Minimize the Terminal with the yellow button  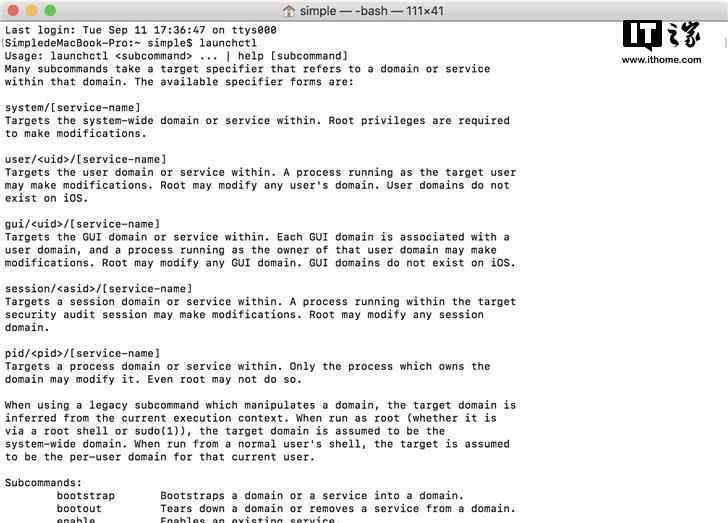click(x=32, y=10)
